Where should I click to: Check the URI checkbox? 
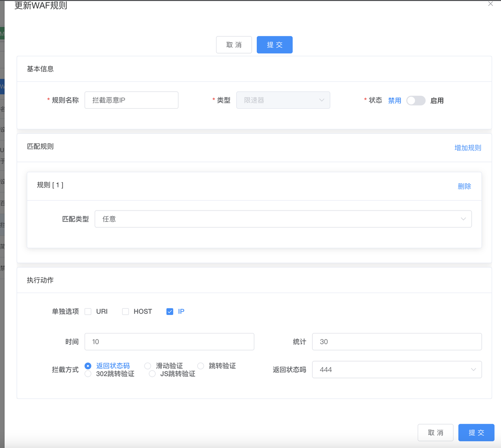tap(88, 311)
